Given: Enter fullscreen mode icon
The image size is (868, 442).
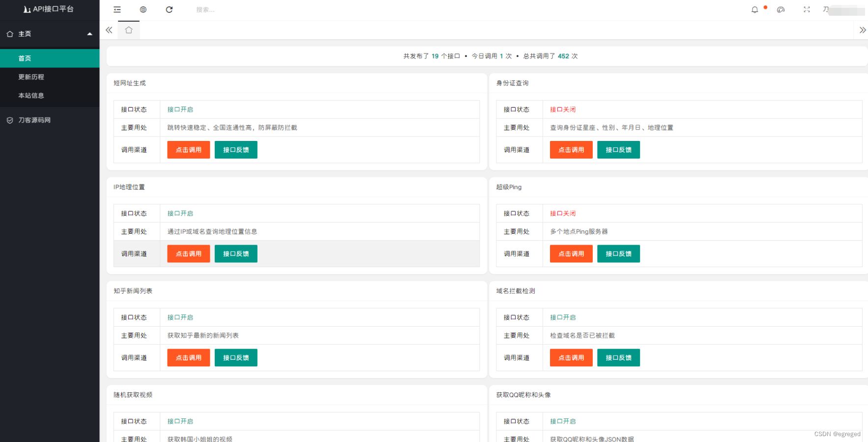Looking at the screenshot, I should tap(807, 10).
